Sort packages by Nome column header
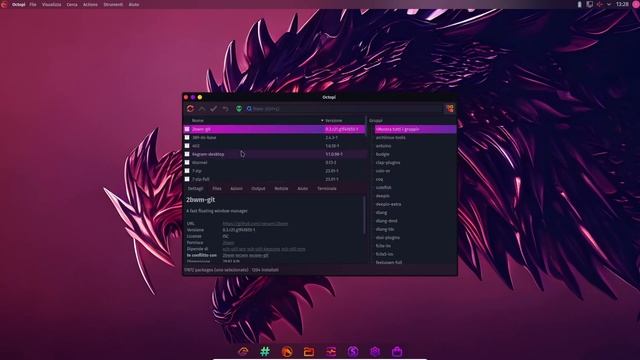Viewport: 640px width, 360px height. point(198,120)
